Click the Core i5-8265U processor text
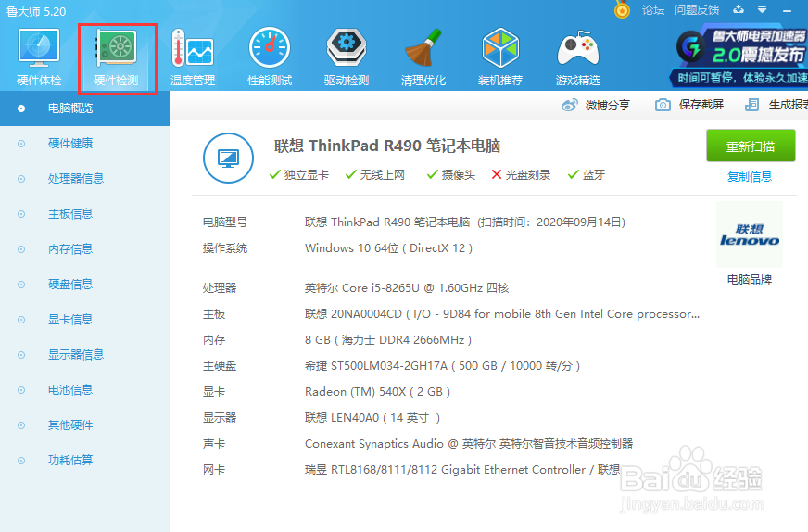The height and width of the screenshot is (532, 808). point(407,287)
